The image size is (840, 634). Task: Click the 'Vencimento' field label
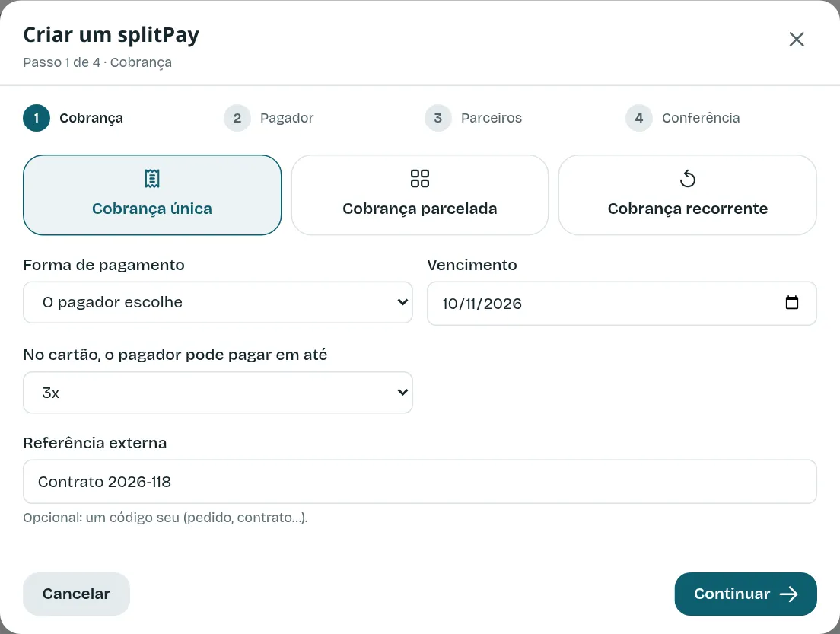pos(472,265)
